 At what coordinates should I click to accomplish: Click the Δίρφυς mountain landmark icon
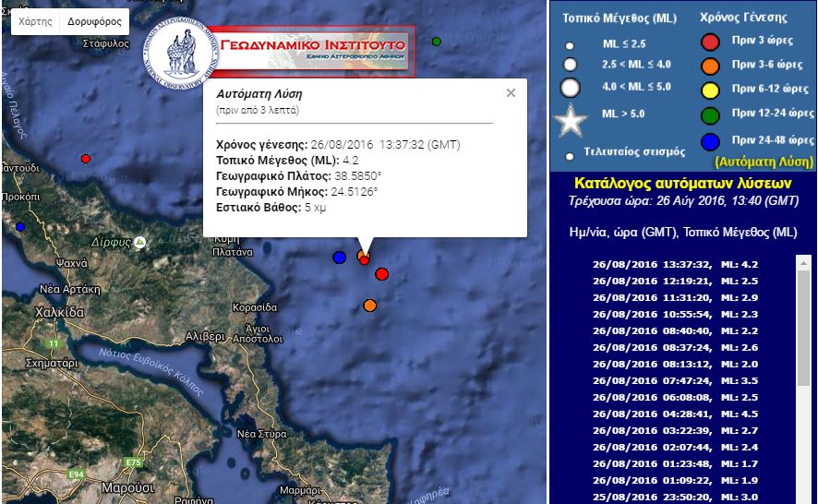(139, 242)
